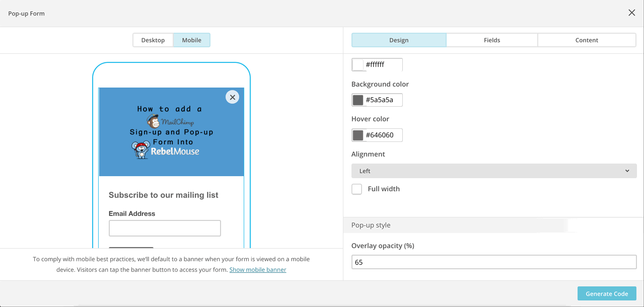Expand the Alignment dropdown set to Left
Image resolution: width=644 pixels, height=307 pixels.
point(493,171)
